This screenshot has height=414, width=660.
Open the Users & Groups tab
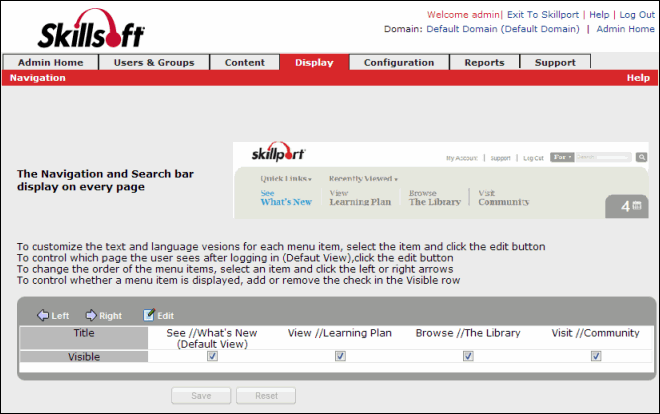pos(154,62)
